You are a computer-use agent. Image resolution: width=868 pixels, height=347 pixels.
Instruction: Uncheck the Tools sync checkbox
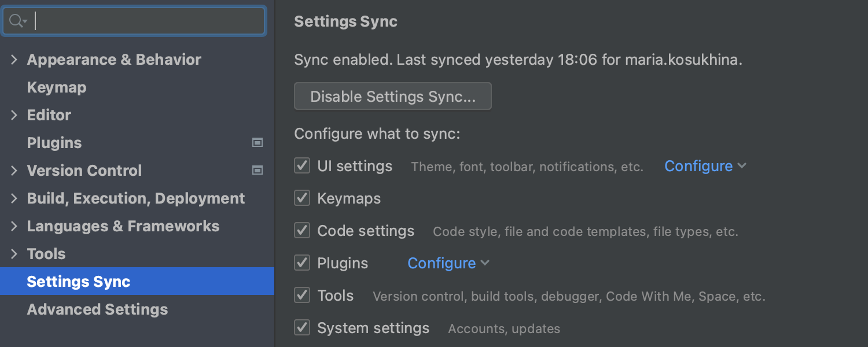click(302, 296)
